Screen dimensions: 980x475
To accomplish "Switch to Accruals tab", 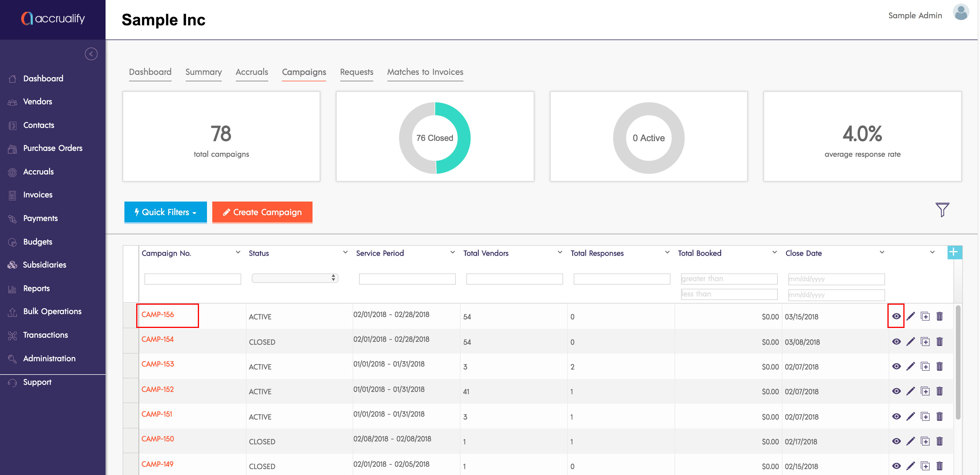I will [251, 72].
